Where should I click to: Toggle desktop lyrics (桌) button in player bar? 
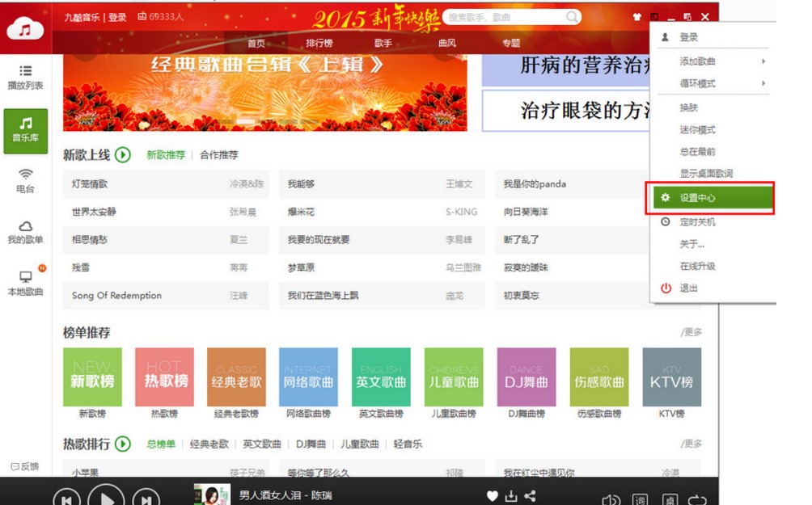[x=670, y=499]
